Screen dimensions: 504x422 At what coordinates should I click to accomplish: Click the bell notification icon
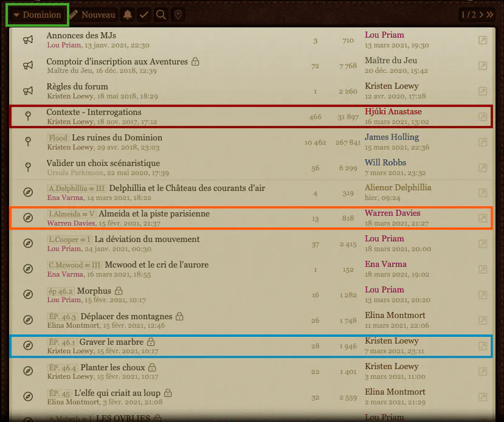point(128,15)
